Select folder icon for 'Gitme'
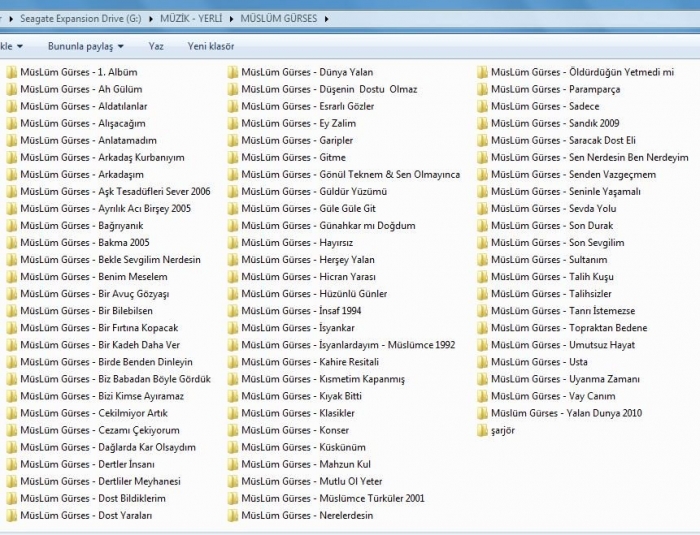Image resolution: width=700 pixels, height=535 pixels. point(233,158)
